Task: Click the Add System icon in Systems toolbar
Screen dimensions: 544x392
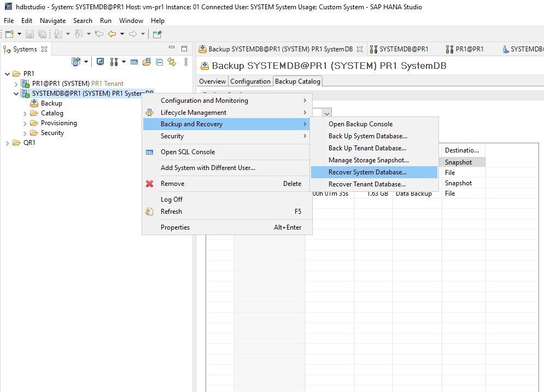Action: pos(76,62)
